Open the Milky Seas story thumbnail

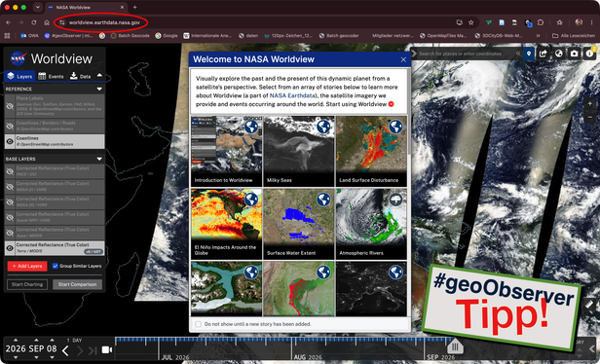click(299, 151)
